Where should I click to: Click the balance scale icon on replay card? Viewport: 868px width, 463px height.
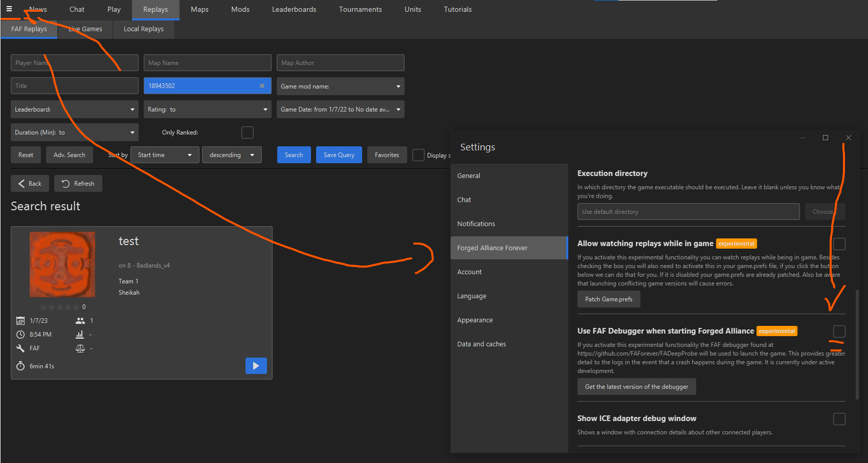tap(80, 348)
